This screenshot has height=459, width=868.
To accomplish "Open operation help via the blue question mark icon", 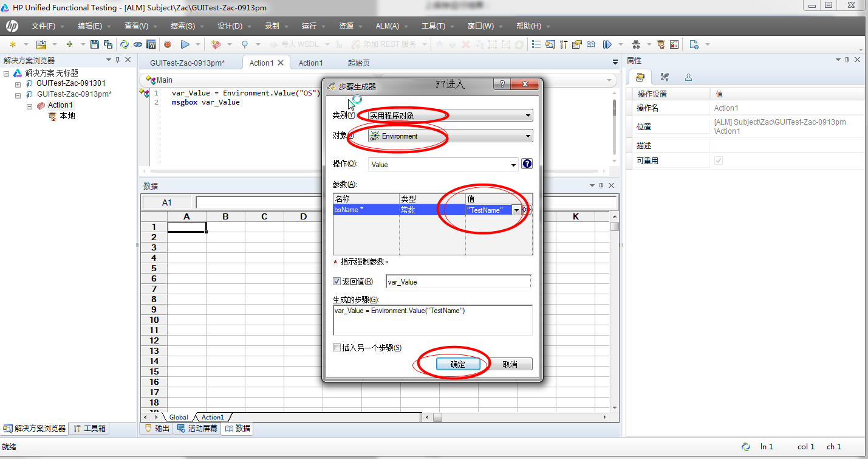I will [x=527, y=164].
